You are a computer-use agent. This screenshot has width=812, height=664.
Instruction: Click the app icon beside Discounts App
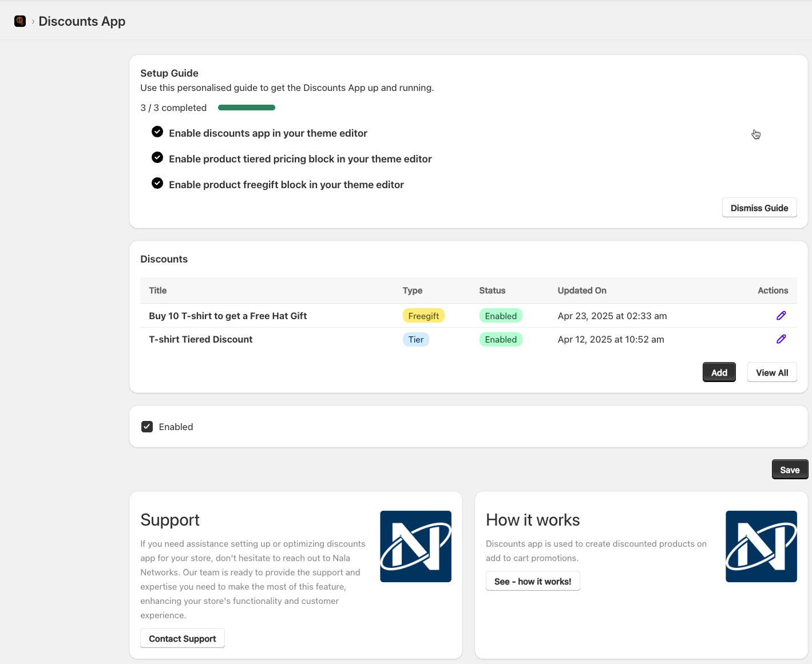click(x=20, y=21)
